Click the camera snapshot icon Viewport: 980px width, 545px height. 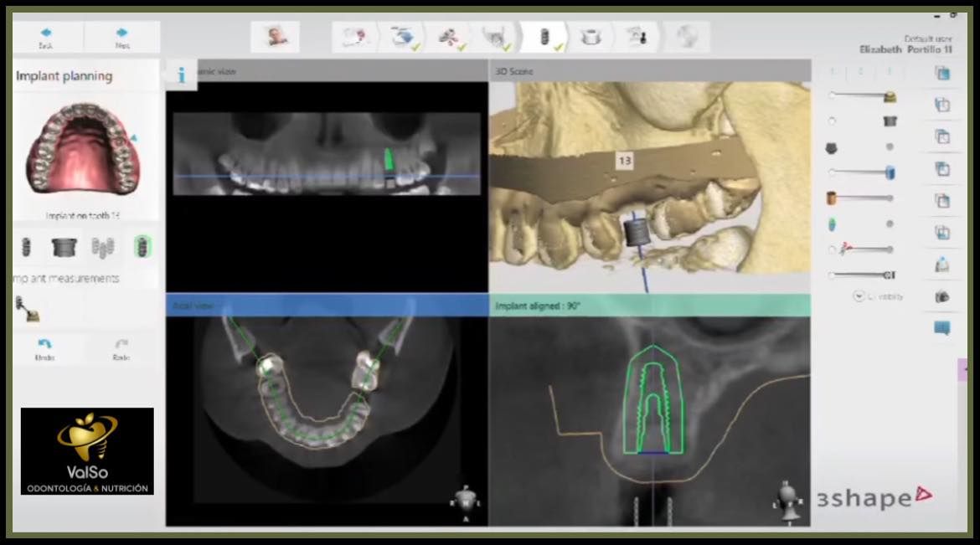coord(941,297)
